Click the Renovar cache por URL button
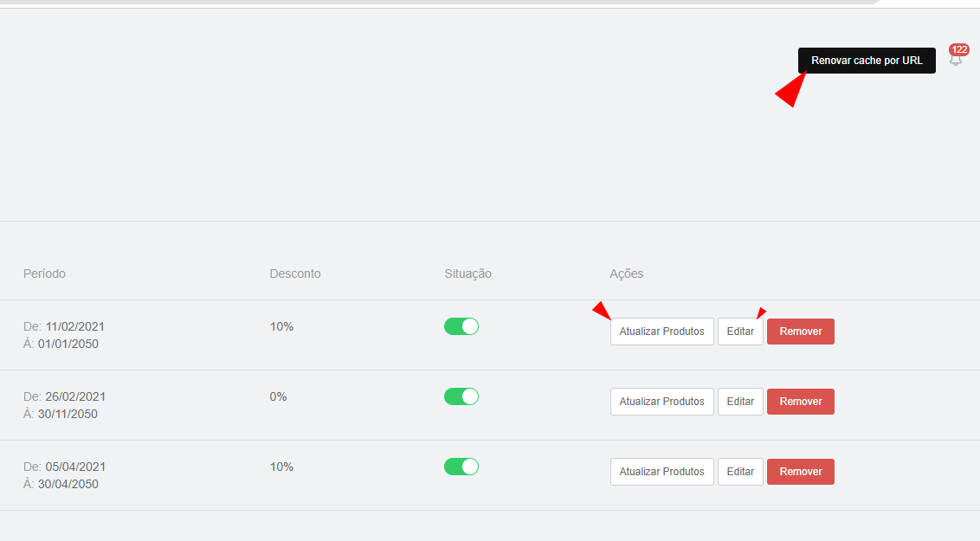Viewport: 980px width, 541px height. 867,61
